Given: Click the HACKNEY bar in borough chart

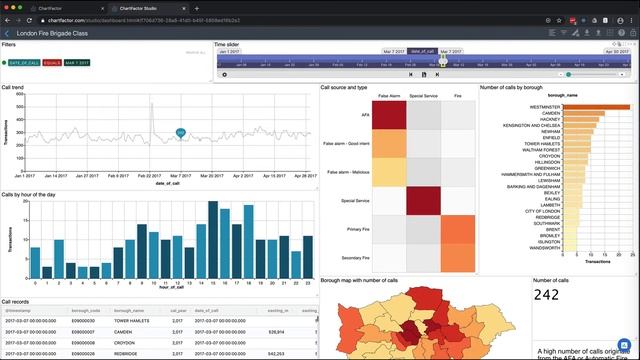Looking at the screenshot, I should pyautogui.click(x=581, y=119).
